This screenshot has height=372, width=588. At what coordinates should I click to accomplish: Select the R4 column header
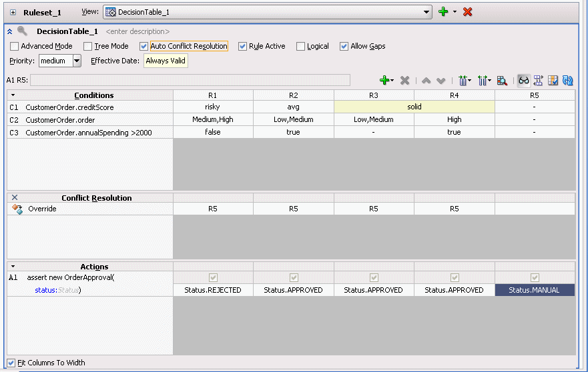coord(454,95)
